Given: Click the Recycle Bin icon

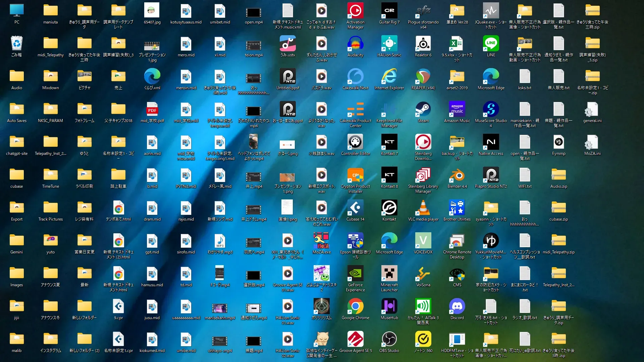Looking at the screenshot, I should (x=16, y=44).
